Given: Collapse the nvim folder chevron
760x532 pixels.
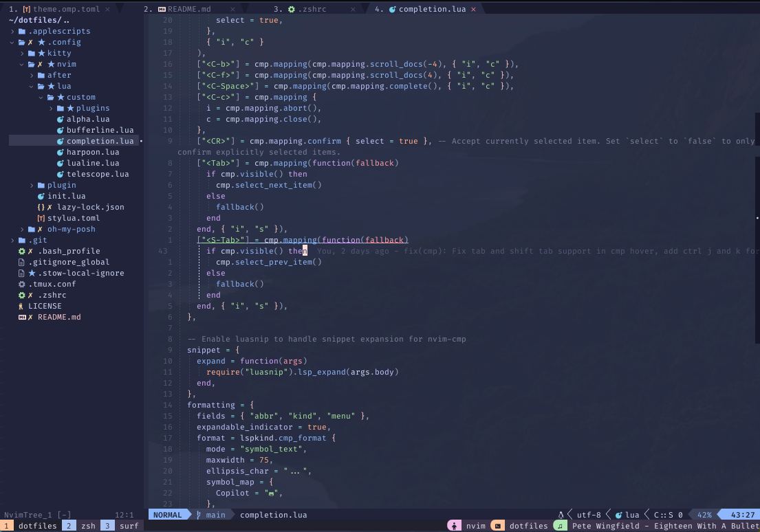Looking at the screenshot, I should click(22, 64).
